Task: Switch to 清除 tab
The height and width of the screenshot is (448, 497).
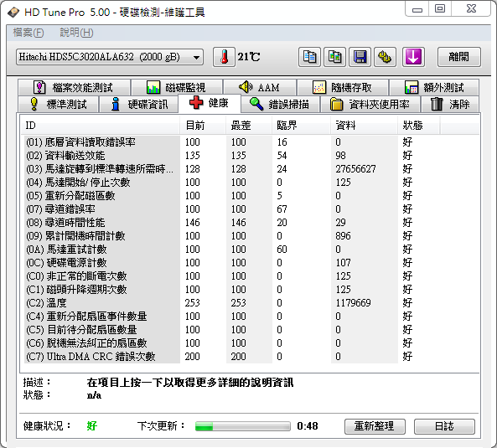Action: (x=450, y=104)
